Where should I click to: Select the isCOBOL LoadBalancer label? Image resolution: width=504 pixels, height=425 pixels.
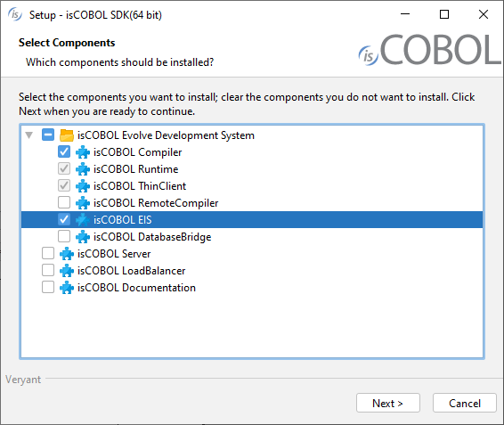pos(132,271)
